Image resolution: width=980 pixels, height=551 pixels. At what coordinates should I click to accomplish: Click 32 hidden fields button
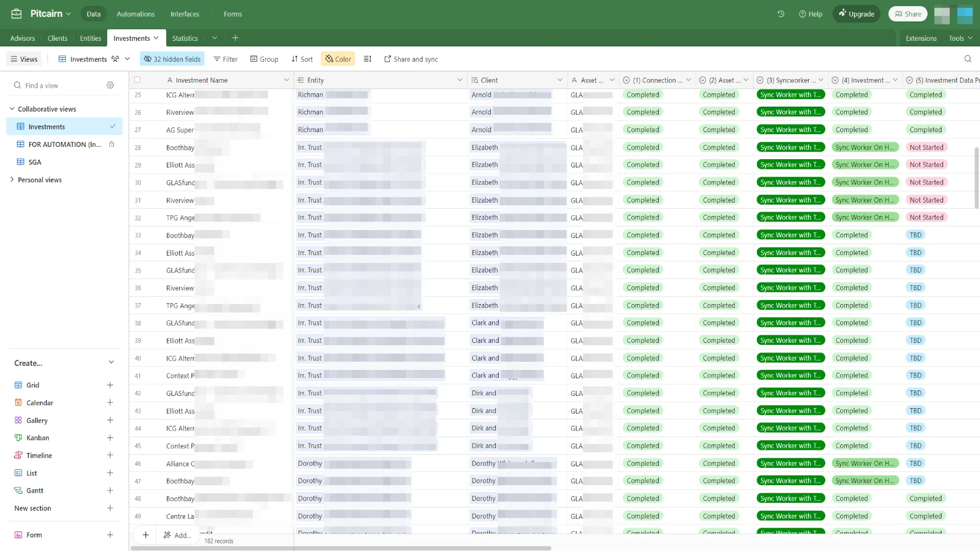pos(172,59)
